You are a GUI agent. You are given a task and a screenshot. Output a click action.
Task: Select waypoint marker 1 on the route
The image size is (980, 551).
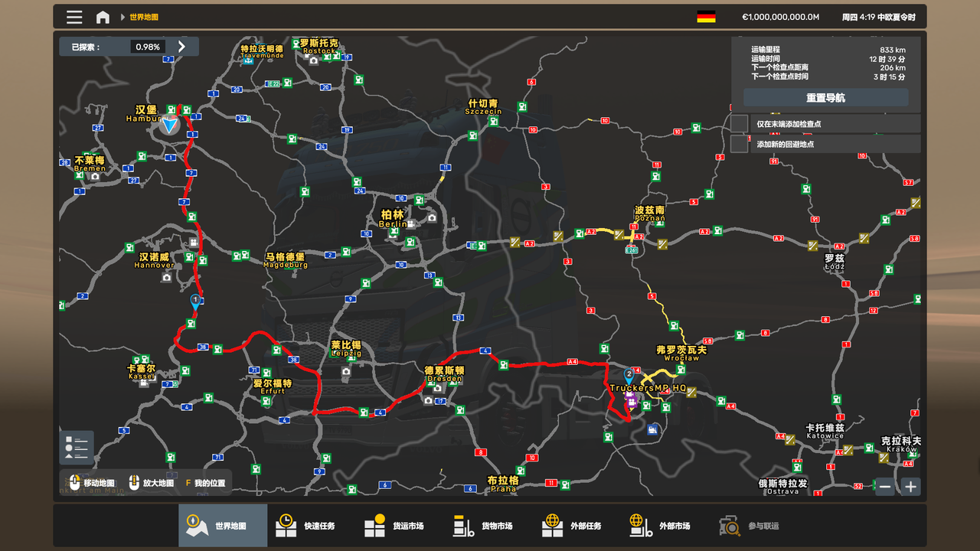195,302
